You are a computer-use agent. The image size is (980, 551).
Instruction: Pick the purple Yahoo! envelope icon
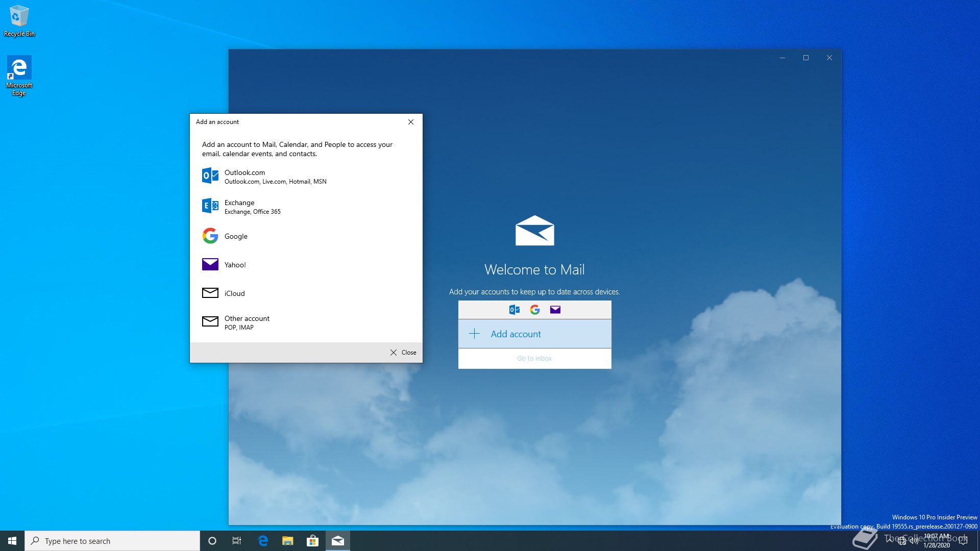click(x=210, y=264)
